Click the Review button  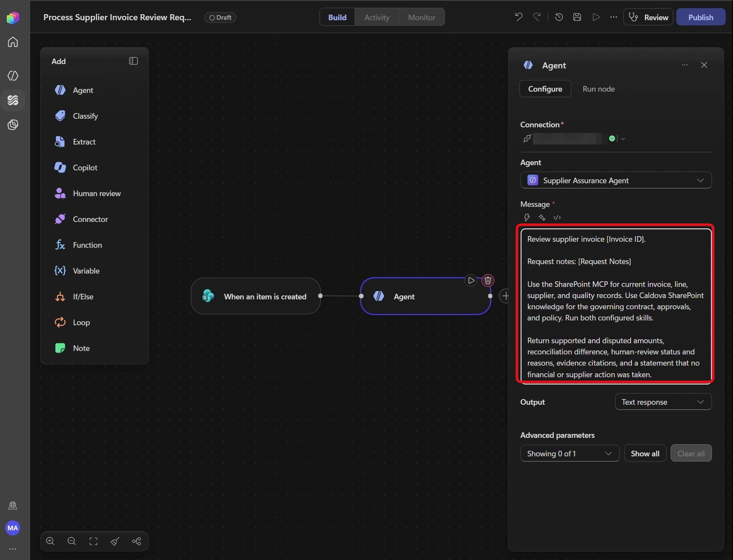pyautogui.click(x=648, y=17)
